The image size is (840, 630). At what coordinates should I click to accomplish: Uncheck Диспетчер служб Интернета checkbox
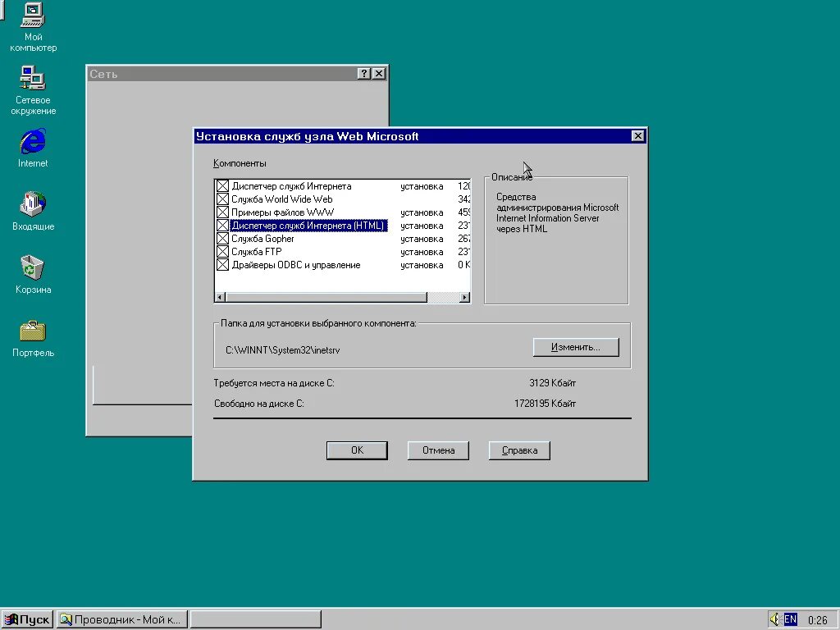[222, 186]
